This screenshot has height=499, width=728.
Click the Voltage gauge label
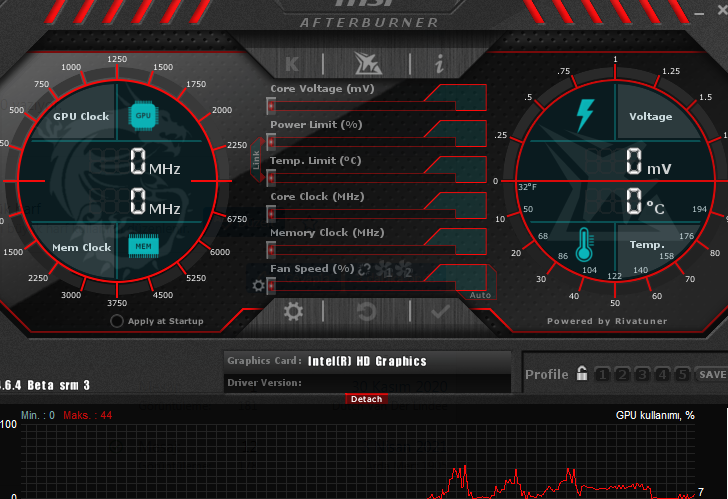(x=650, y=116)
